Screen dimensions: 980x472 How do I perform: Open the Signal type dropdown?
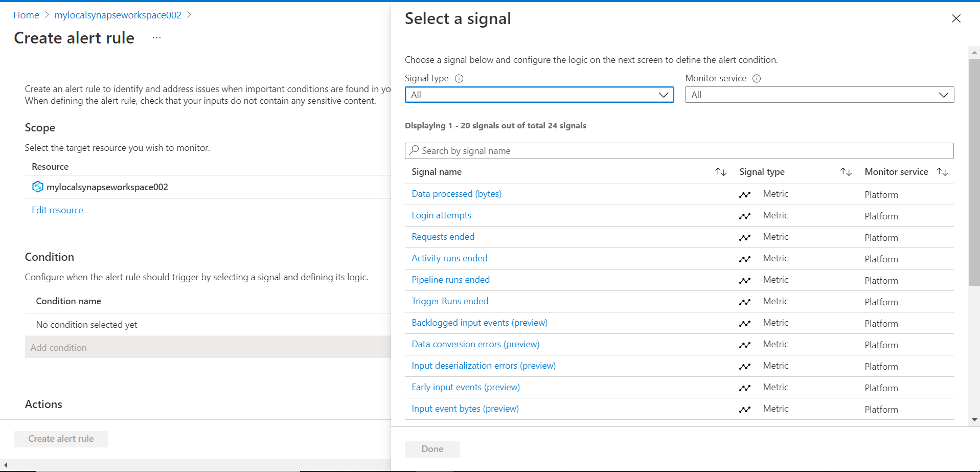coord(539,95)
